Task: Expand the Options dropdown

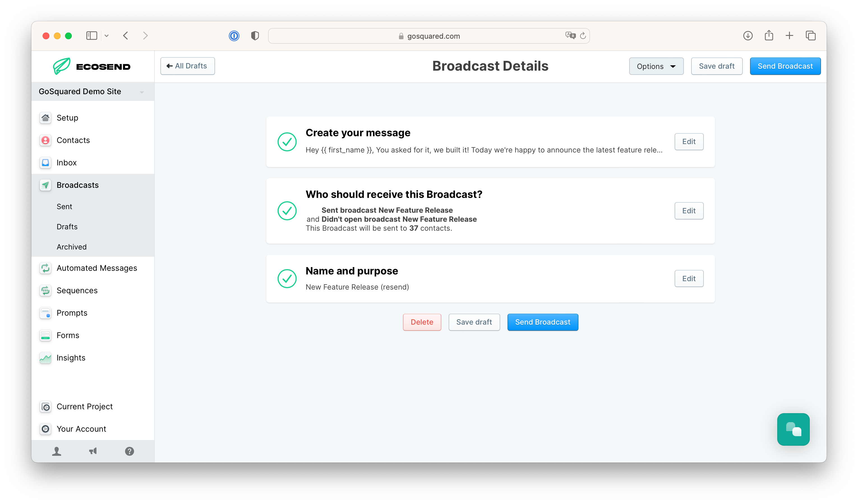Action: 656,66
